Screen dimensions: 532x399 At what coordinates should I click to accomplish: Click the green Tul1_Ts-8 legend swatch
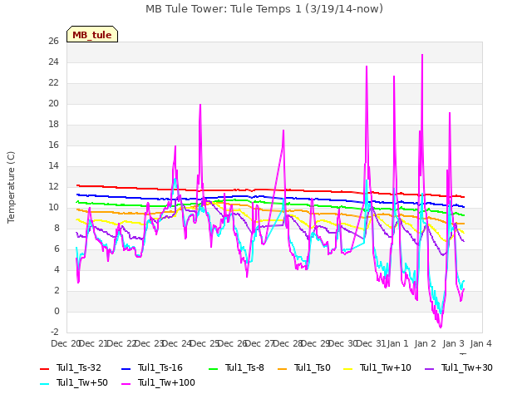coord(213,368)
